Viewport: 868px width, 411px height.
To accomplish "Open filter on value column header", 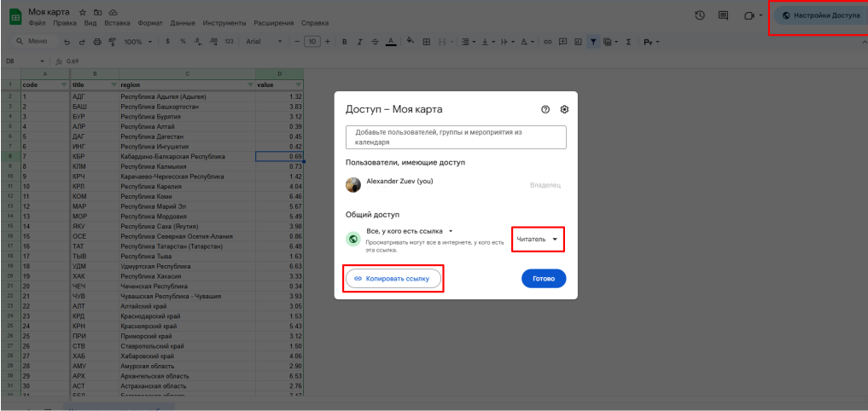I will (299, 85).
